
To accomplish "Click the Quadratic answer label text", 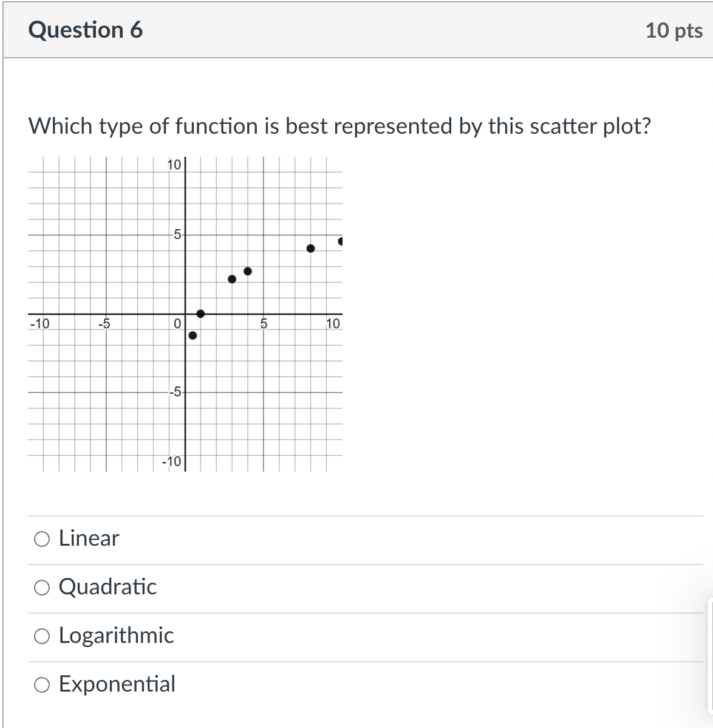I will 107,587.
